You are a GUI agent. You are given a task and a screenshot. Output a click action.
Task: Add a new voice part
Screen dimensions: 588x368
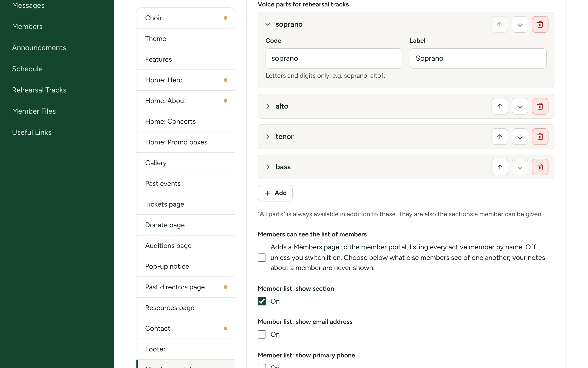275,193
